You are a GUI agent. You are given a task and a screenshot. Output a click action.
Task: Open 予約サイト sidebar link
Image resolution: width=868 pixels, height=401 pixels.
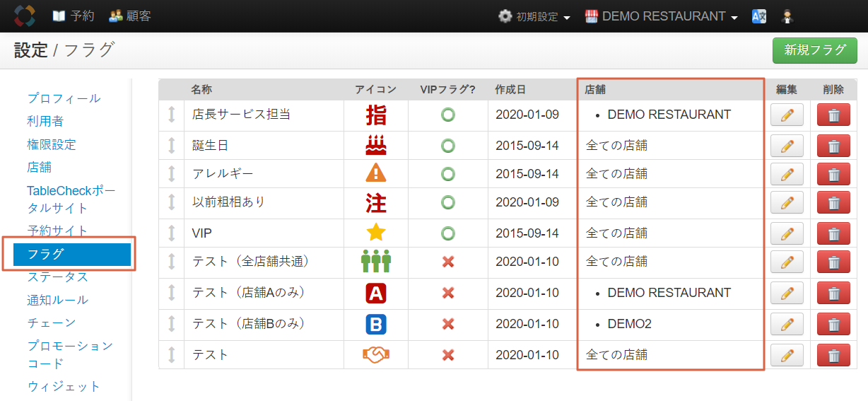tap(57, 231)
